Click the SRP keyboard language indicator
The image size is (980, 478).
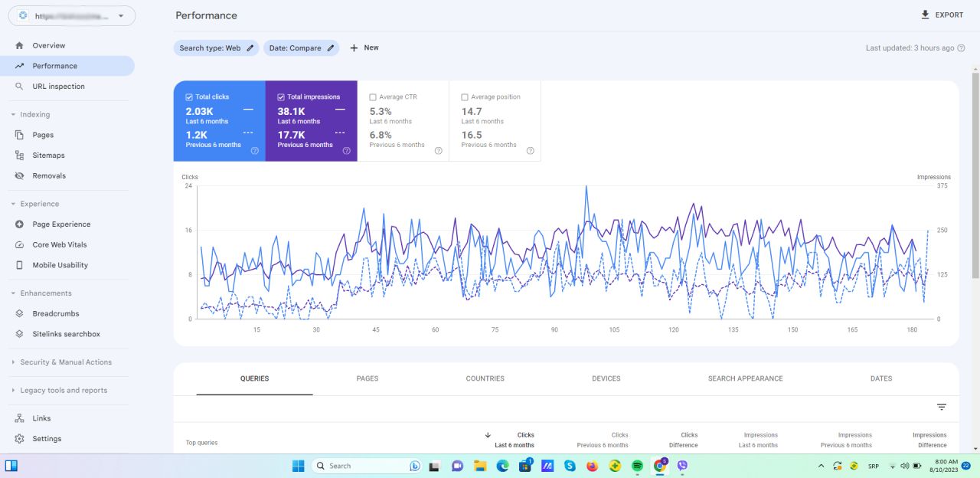click(874, 466)
